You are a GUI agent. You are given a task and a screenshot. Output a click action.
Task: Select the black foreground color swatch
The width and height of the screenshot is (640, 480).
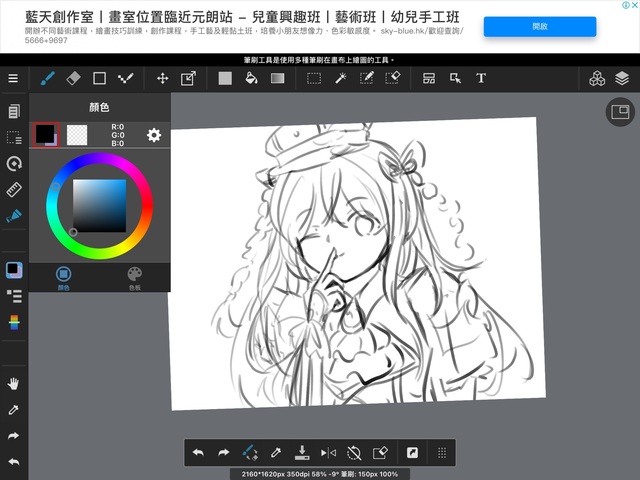44,134
